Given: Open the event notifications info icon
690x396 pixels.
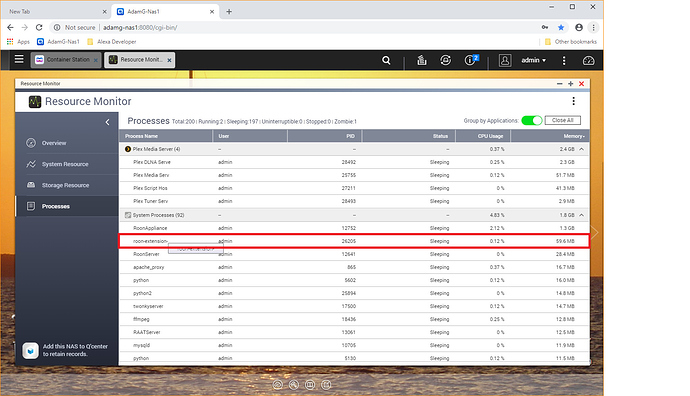Looking at the screenshot, I should pyautogui.click(x=470, y=60).
